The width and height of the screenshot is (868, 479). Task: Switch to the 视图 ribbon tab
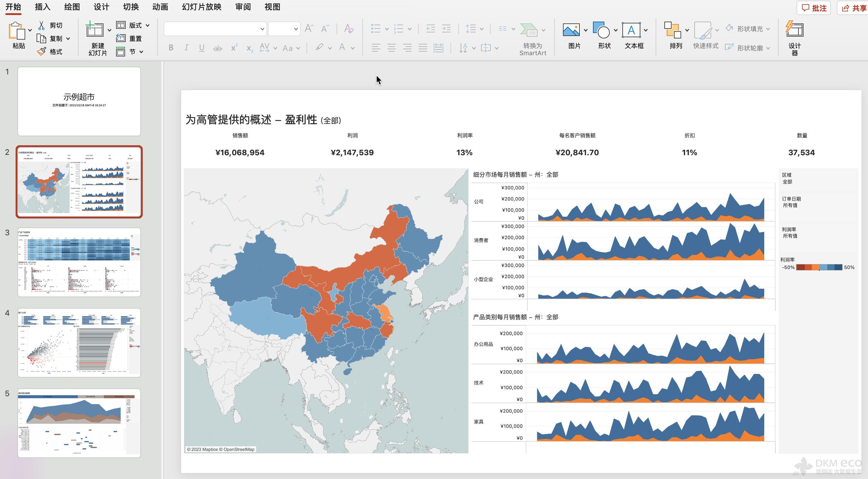(271, 7)
